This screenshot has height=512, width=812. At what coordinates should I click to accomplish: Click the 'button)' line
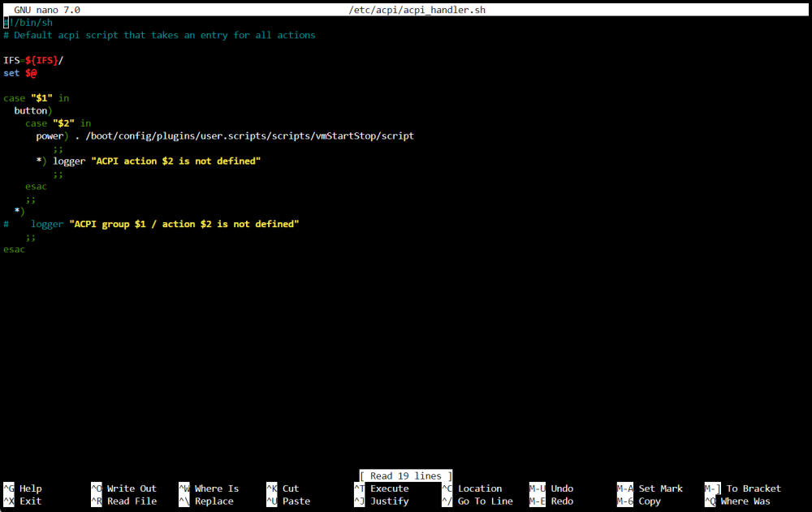point(33,111)
